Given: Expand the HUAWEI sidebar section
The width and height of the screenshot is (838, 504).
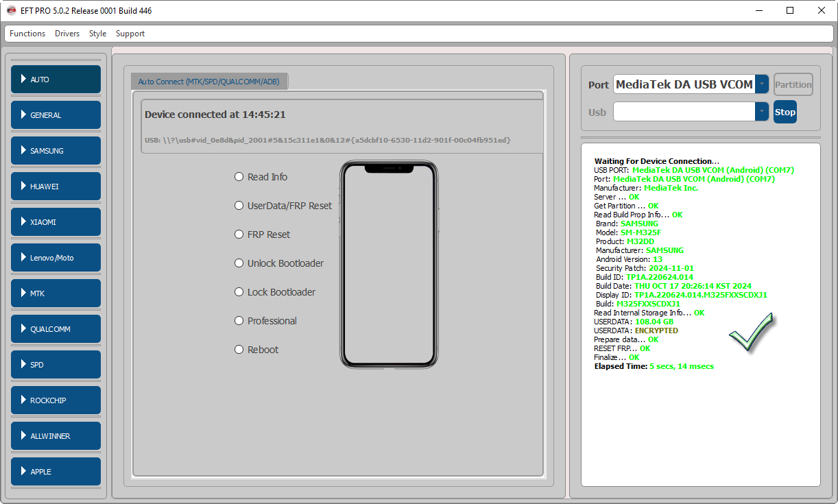Looking at the screenshot, I should tap(56, 187).
